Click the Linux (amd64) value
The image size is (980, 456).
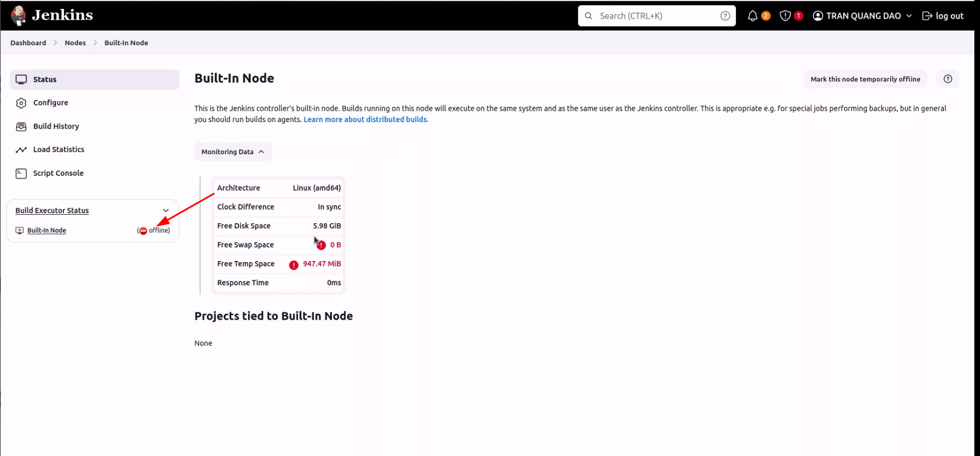point(316,188)
